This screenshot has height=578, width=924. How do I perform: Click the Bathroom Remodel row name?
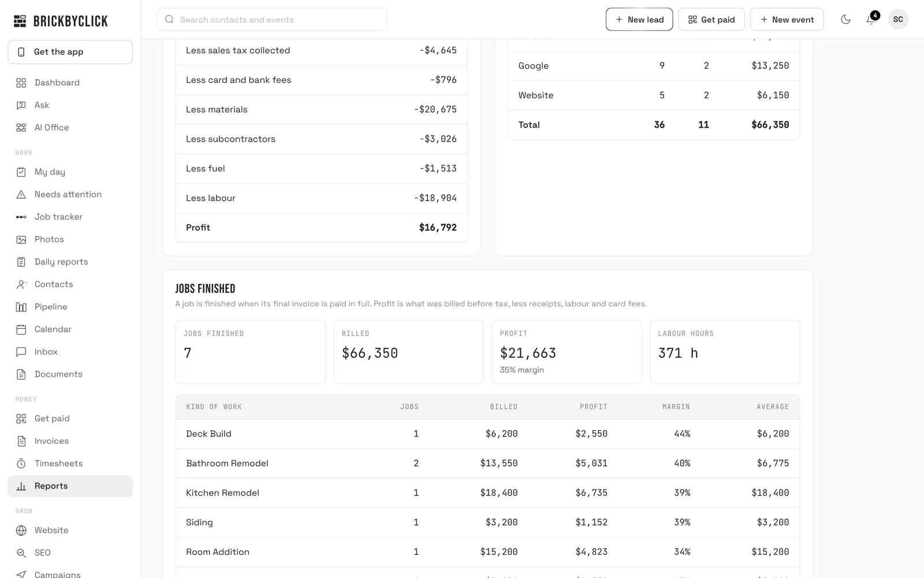coord(227,463)
